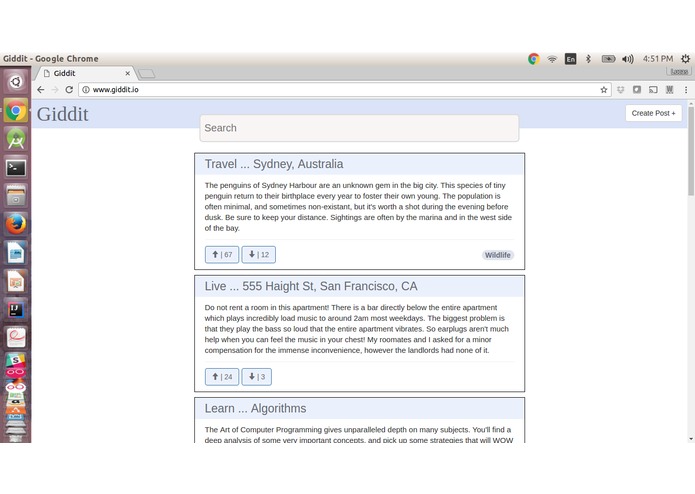This screenshot has width=695, height=494.
Task: Open the Bluetooth indicator menu
Action: [588, 58]
